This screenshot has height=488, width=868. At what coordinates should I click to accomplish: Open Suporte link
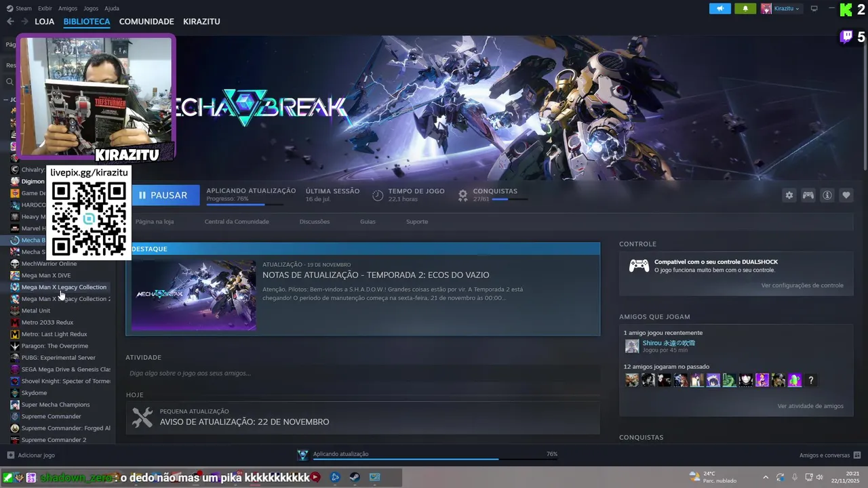[417, 222]
